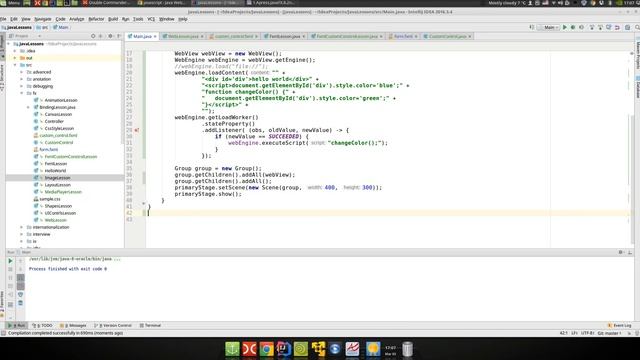Click the Main breadcrumb in navigation bar
This screenshot has height=360, width=640.
coord(61,27)
